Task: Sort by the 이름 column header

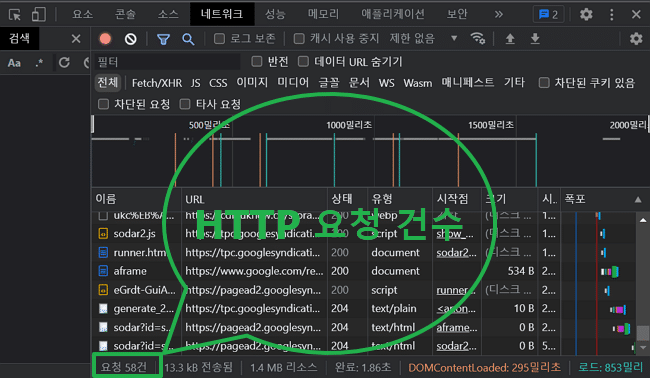Action: [106, 199]
